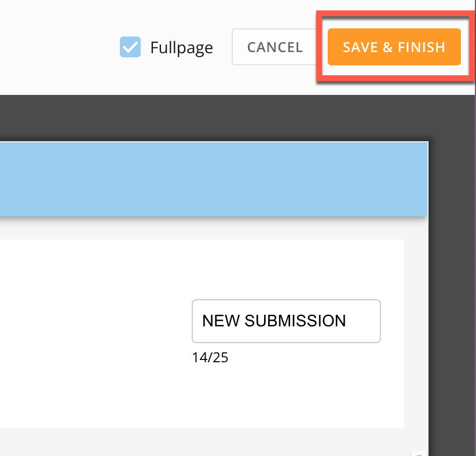The image size is (476, 456).
Task: Click the checkmark inside the blue checkbox
Action: 130,47
